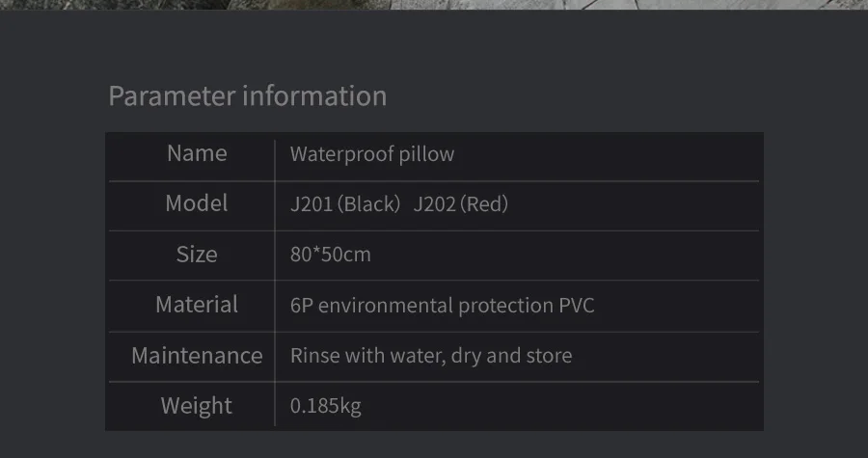This screenshot has height=458, width=868.
Task: Click the J202 (Red) model text
Action: coord(461,204)
